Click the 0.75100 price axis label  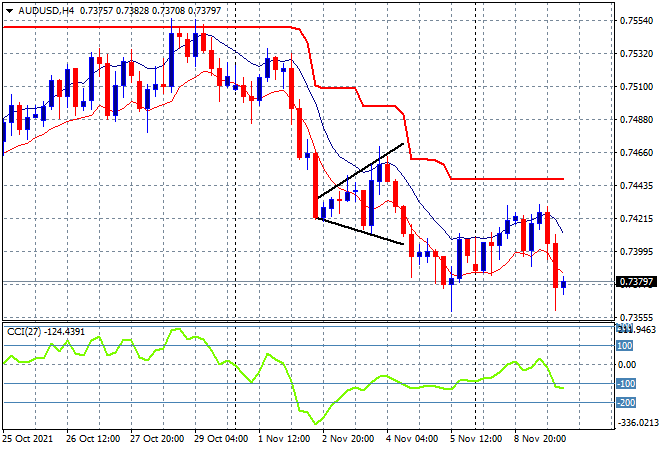(x=636, y=86)
